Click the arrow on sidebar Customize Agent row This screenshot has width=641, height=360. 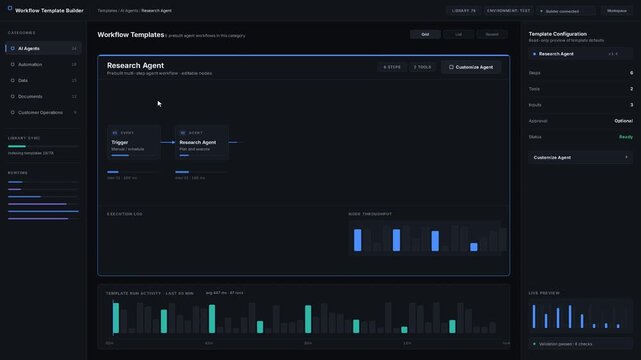[626, 157]
